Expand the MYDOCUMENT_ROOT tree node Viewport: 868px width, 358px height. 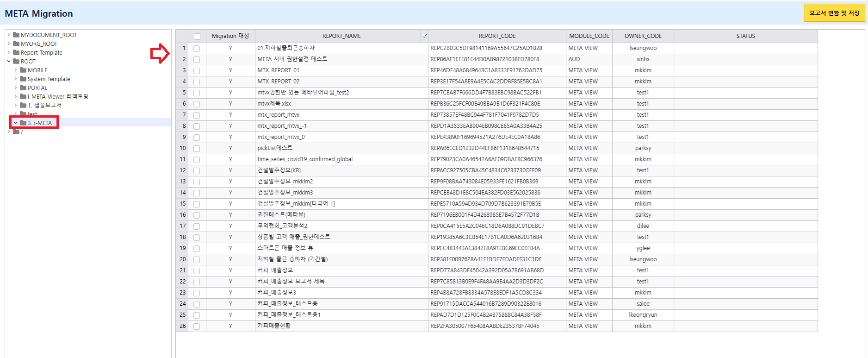pyautogui.click(x=9, y=35)
